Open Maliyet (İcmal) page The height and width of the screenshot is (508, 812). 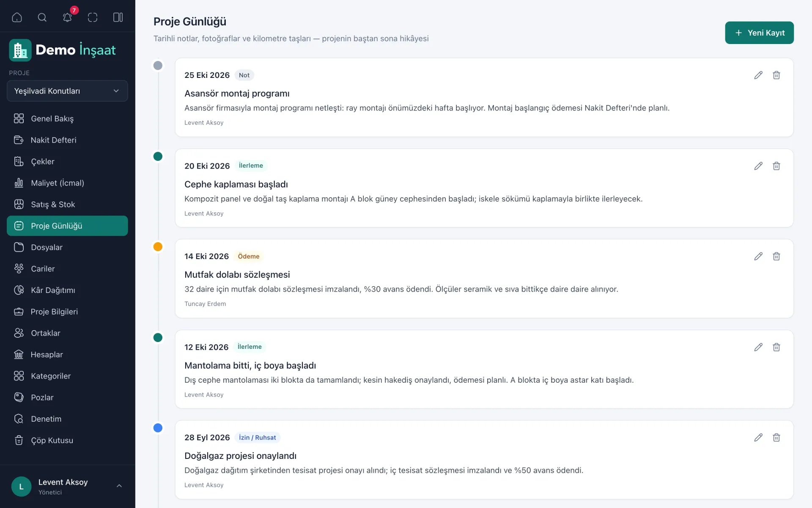(67, 183)
